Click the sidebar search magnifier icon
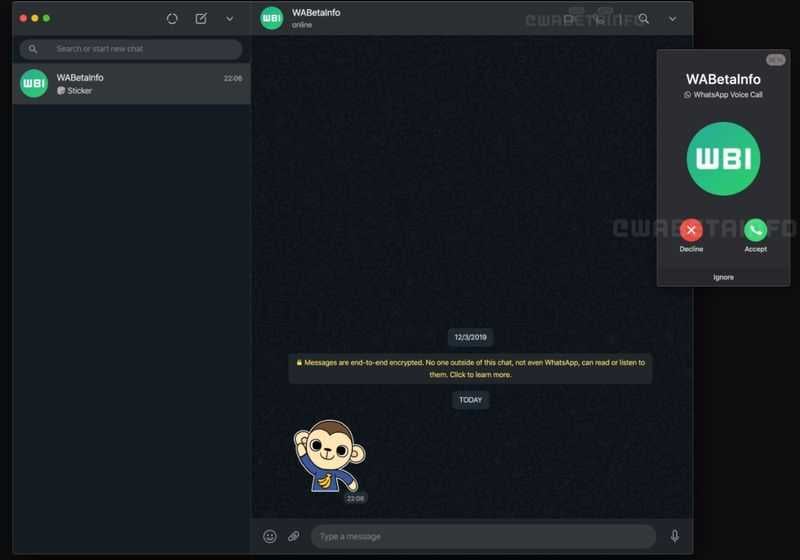The width and height of the screenshot is (800, 560). coord(33,49)
